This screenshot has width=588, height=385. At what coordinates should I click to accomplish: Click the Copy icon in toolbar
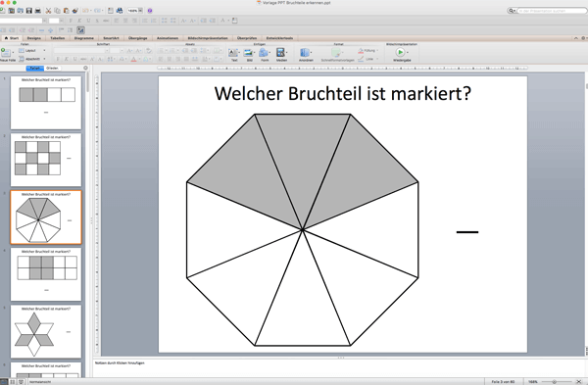pyautogui.click(x=57, y=11)
